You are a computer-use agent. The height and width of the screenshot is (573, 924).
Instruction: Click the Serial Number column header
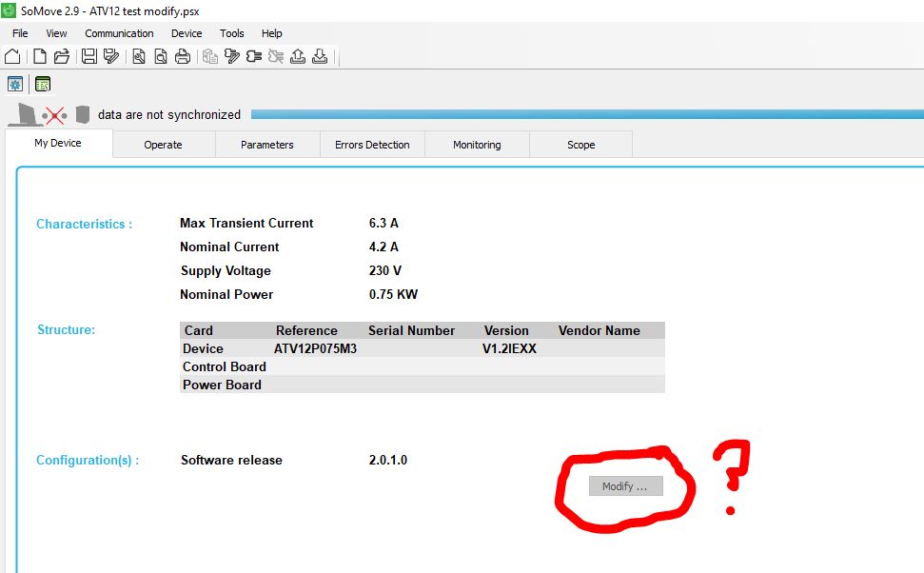411,330
